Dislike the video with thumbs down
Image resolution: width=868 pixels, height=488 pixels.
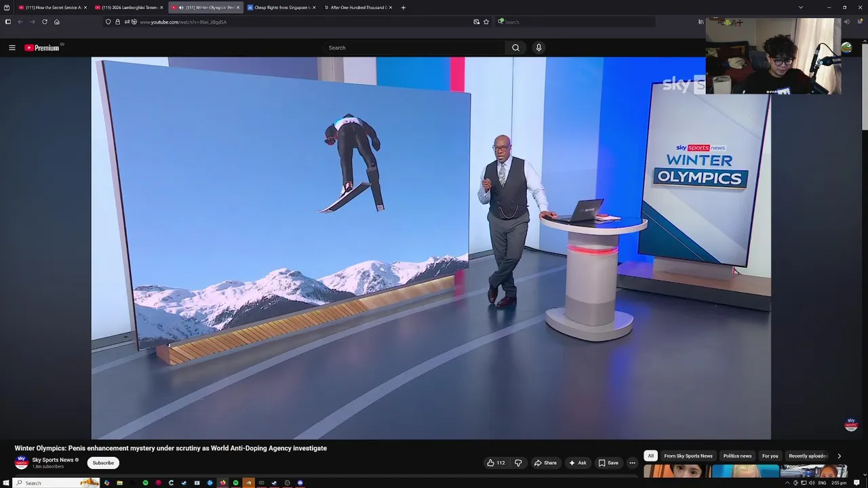click(518, 463)
